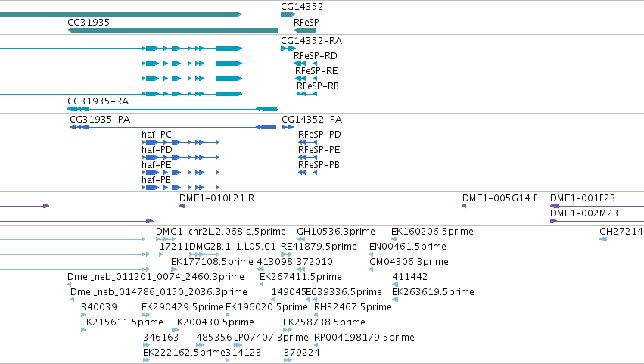This screenshot has width=644, height=364.
Task: Click the RFeSP gene label
Action: pyautogui.click(x=306, y=23)
